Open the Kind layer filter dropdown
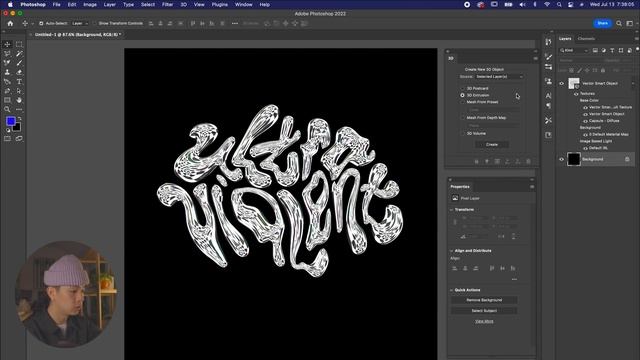The width and height of the screenshot is (640, 360). (574, 50)
